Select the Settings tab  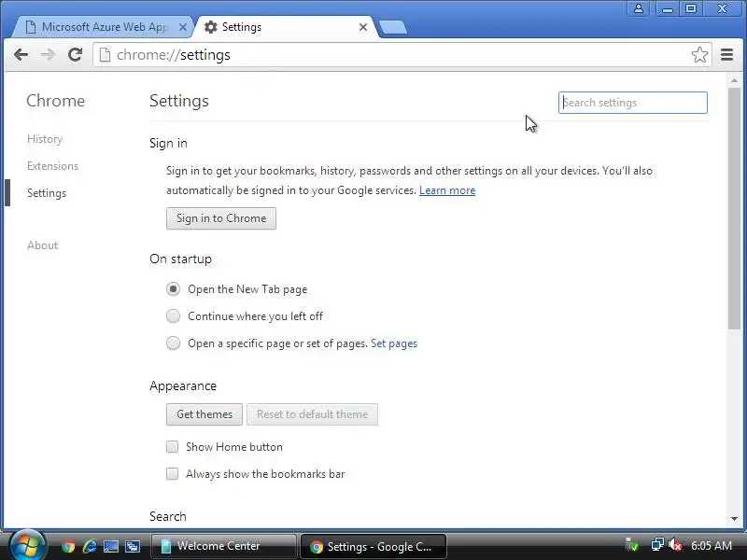point(286,27)
